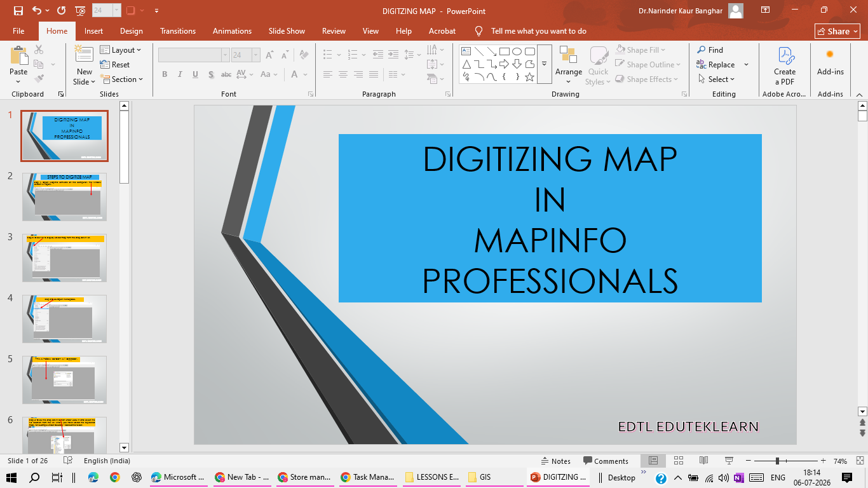Click the Save icon in quick access toolbar
This screenshot has width=868, height=488.
(x=18, y=11)
